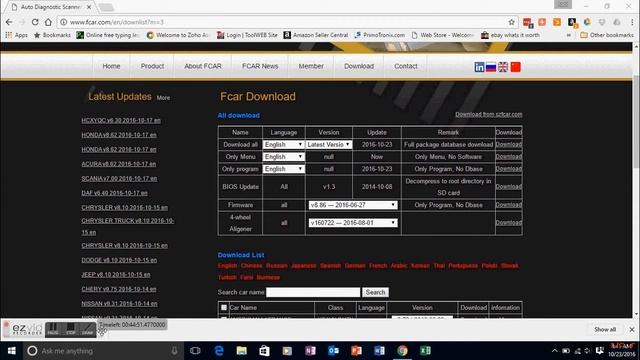Open the Windows Start menu
640x360 pixels.
tap(12, 351)
